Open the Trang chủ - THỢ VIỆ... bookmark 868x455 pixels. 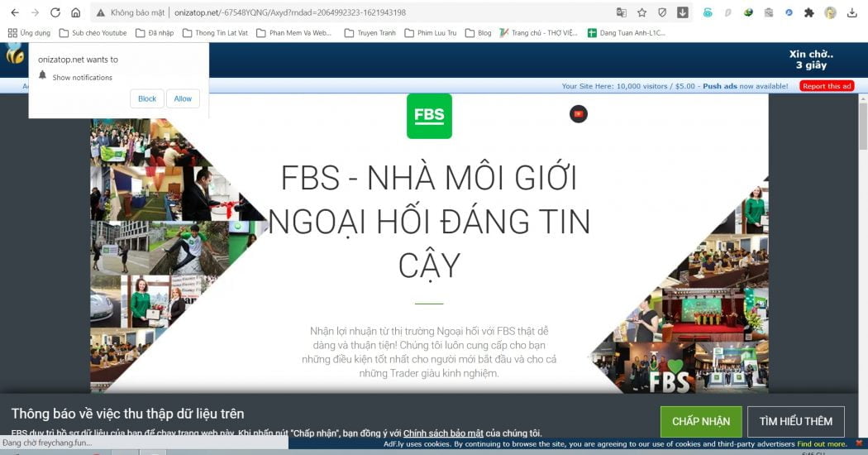click(539, 33)
